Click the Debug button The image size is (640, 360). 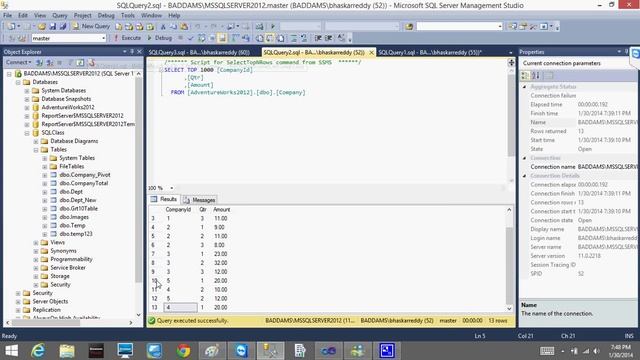tap(160, 38)
